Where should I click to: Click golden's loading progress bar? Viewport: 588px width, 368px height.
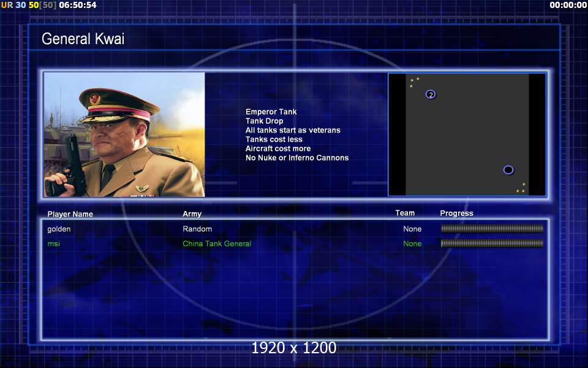(492, 228)
